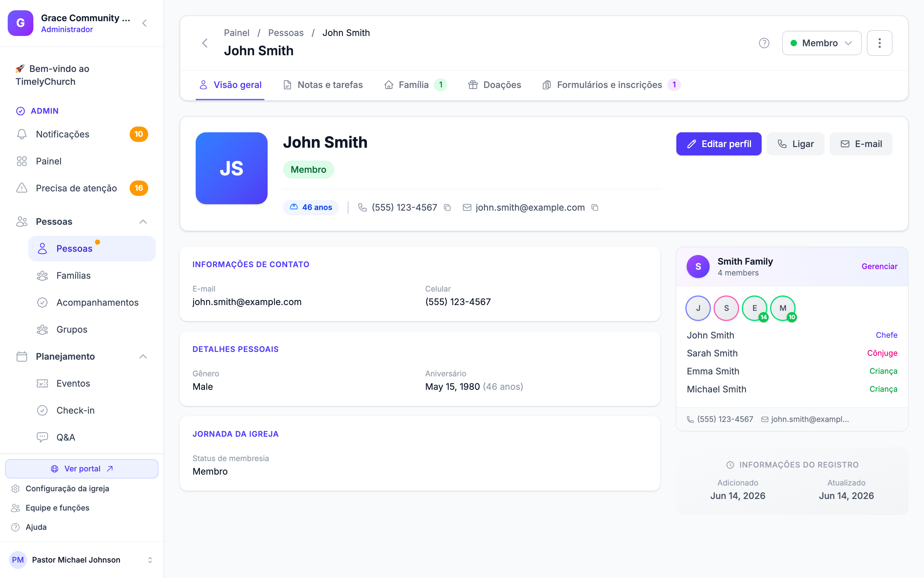924x578 pixels.
Task: Select Michael Smith in the family list
Action: pyautogui.click(x=792, y=389)
